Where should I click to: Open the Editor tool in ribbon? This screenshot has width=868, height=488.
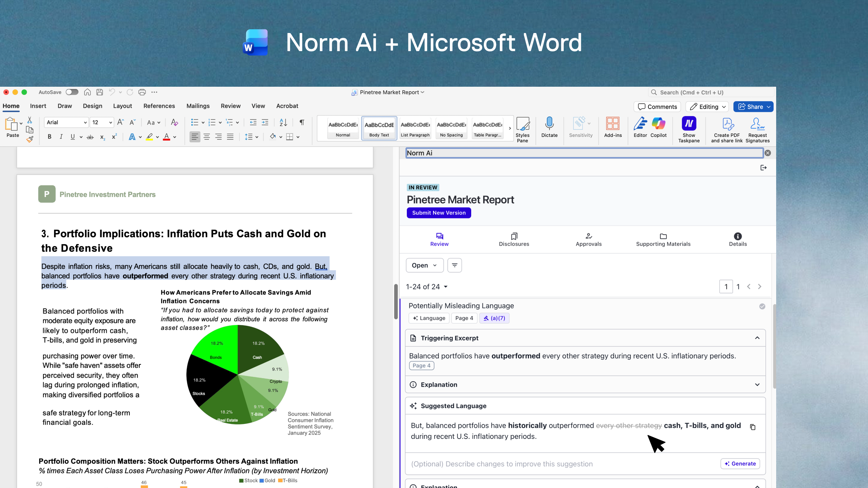pos(640,124)
